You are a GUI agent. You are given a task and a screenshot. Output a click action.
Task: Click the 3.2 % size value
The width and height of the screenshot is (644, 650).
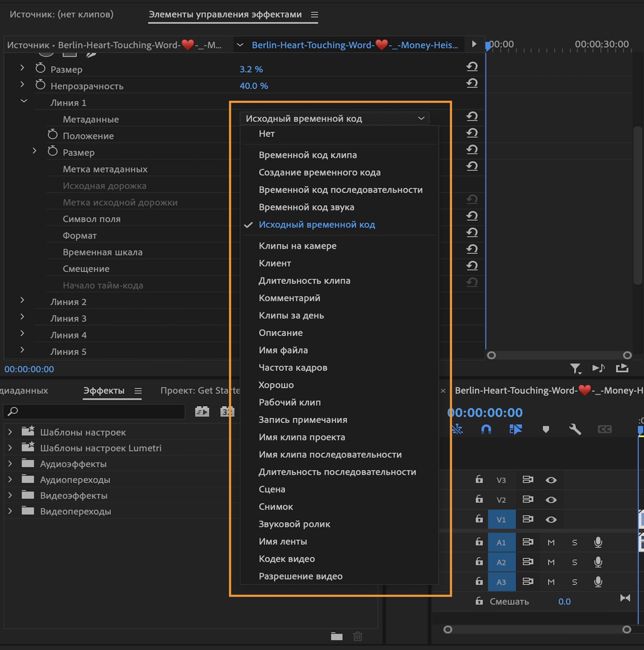251,69
